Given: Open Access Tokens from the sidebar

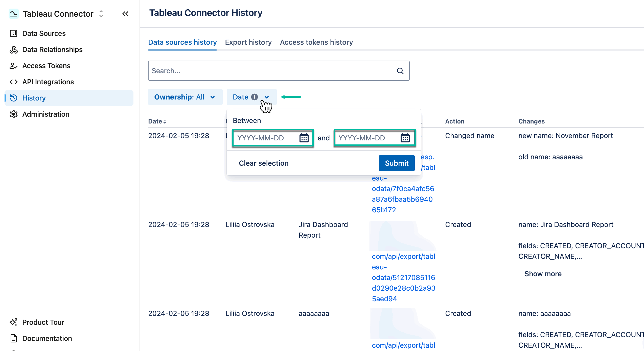Looking at the screenshot, I should (46, 66).
